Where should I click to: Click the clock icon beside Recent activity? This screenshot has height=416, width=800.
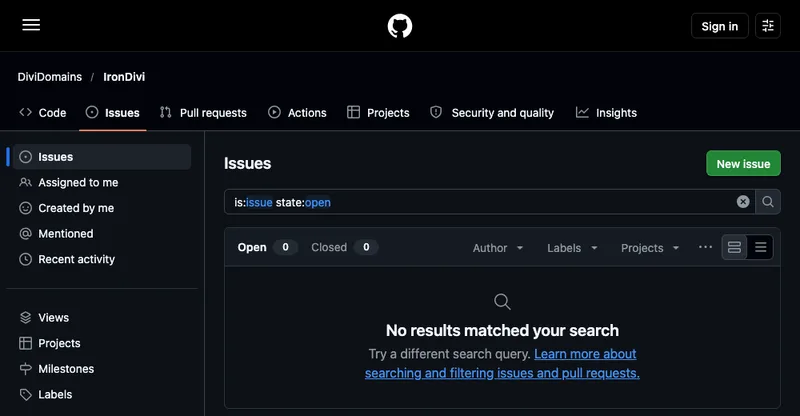point(26,259)
